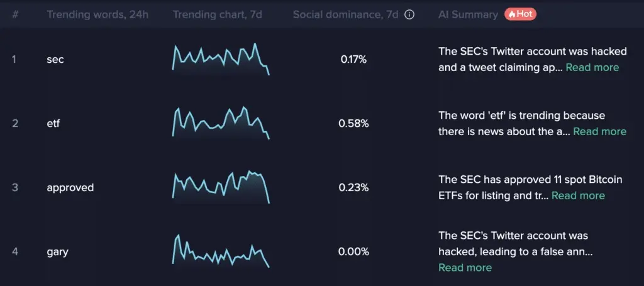Click the Hot flame badge
The height and width of the screenshot is (286, 644).
coord(520,14)
